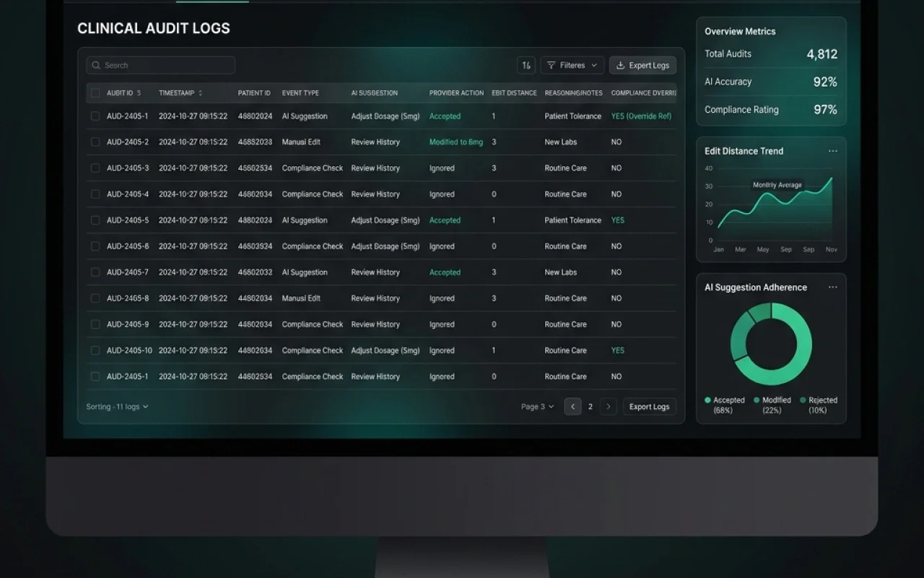Mark row AUD-2405-5 with its checkbox
Image resolution: width=924 pixels, height=578 pixels.
(x=95, y=220)
